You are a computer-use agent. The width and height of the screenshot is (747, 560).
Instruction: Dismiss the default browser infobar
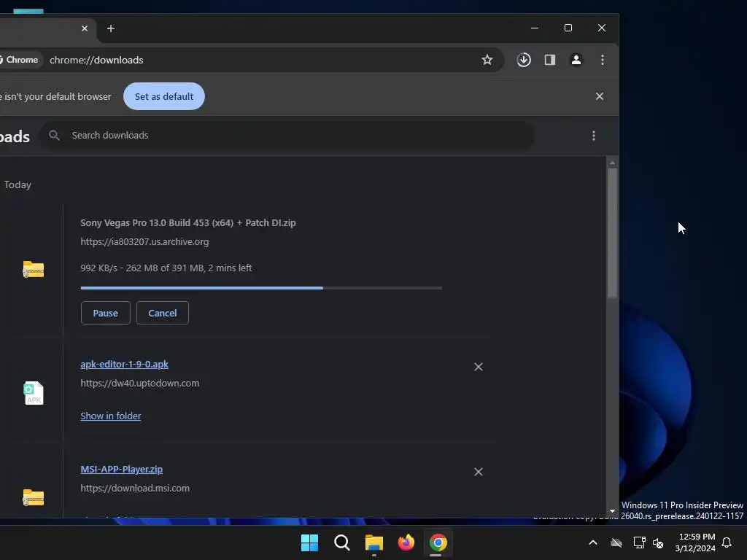pos(600,97)
